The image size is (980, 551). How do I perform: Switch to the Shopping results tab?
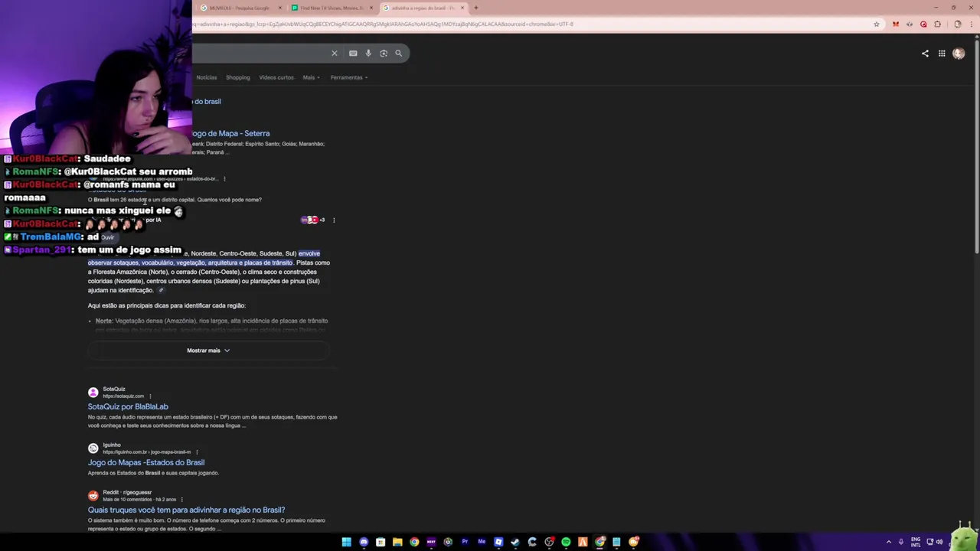(237, 77)
